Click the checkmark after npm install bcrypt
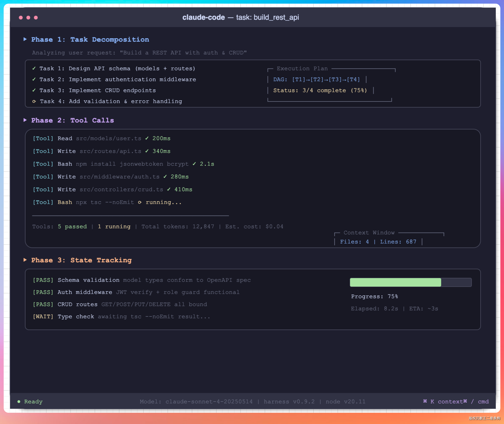This screenshot has width=504, height=424. click(x=194, y=164)
